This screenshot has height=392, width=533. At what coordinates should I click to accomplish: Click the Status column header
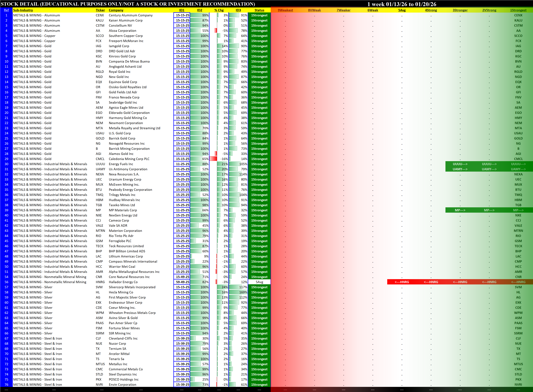coord(259,10)
